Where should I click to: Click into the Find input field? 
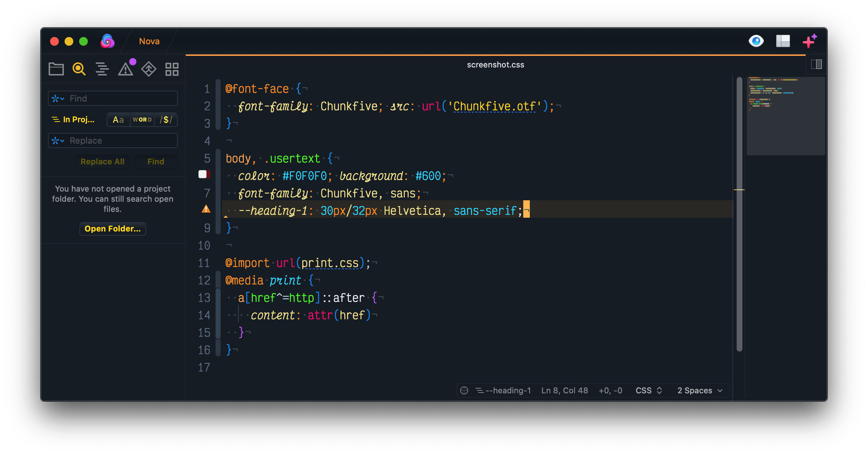[113, 98]
